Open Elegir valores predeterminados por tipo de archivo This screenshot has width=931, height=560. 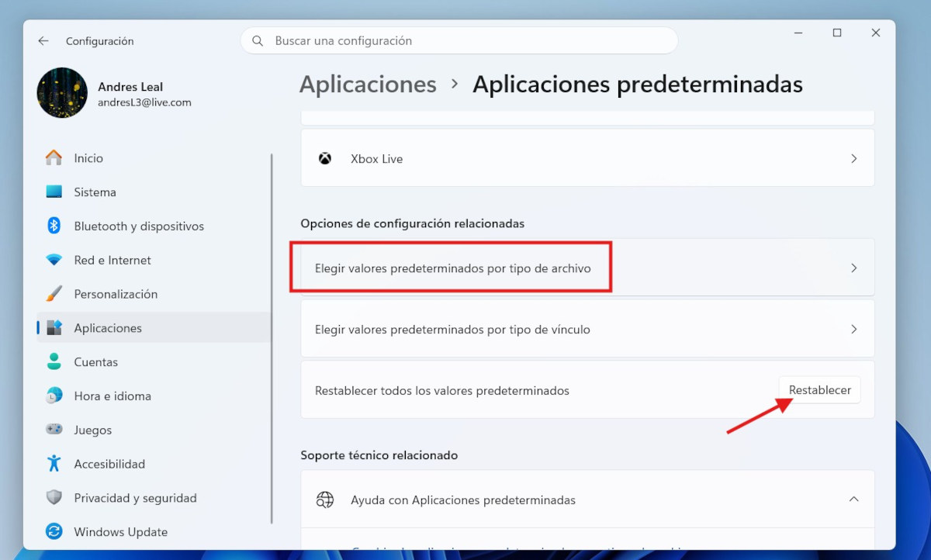tap(452, 268)
